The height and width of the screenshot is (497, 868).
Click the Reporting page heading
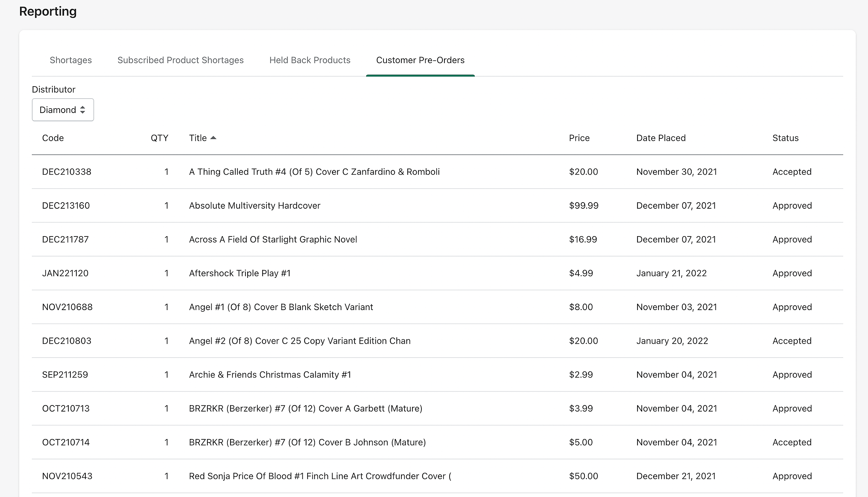[48, 11]
